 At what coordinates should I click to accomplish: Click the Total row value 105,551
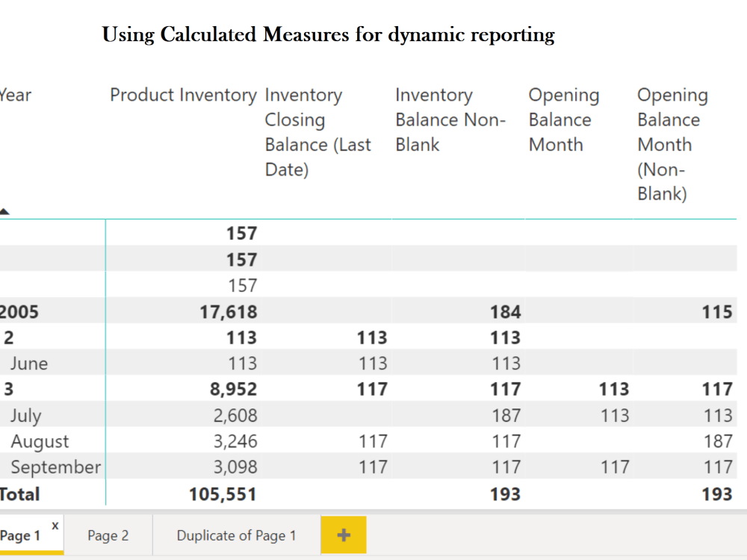[223, 494]
